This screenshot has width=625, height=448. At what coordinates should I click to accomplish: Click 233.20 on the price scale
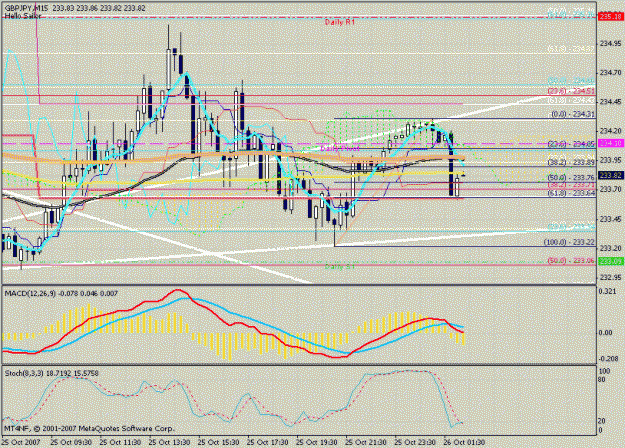pos(610,248)
